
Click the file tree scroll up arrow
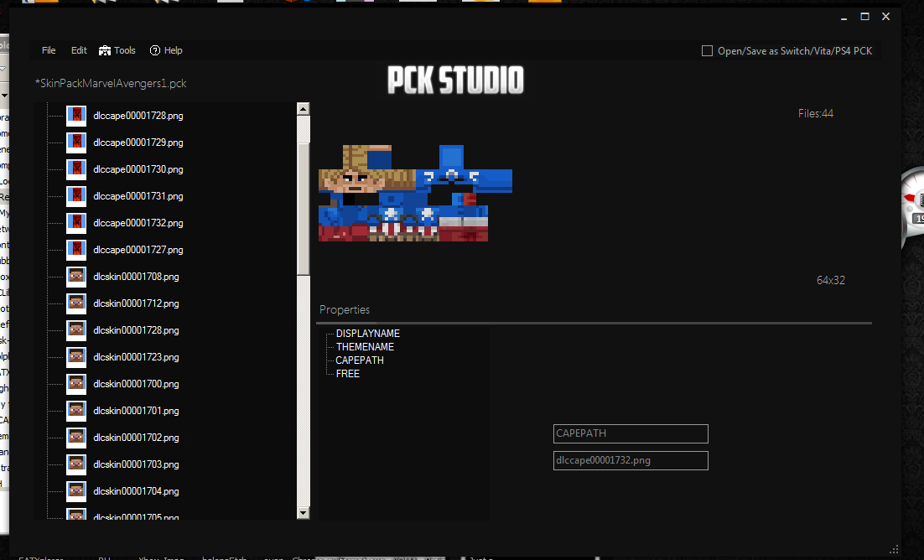click(303, 109)
